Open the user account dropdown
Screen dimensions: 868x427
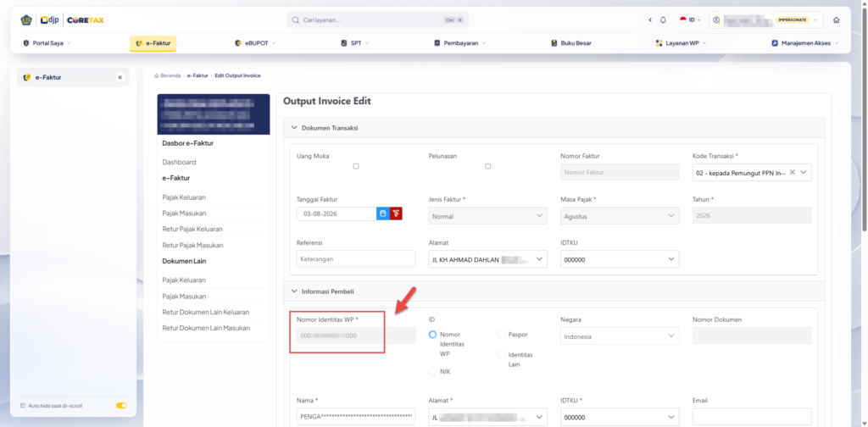pyautogui.click(x=766, y=20)
